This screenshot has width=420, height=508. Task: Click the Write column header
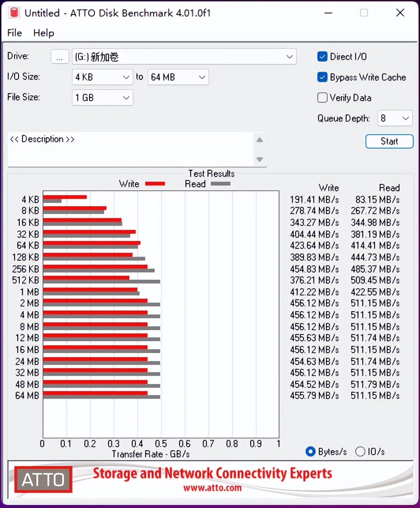point(329,188)
